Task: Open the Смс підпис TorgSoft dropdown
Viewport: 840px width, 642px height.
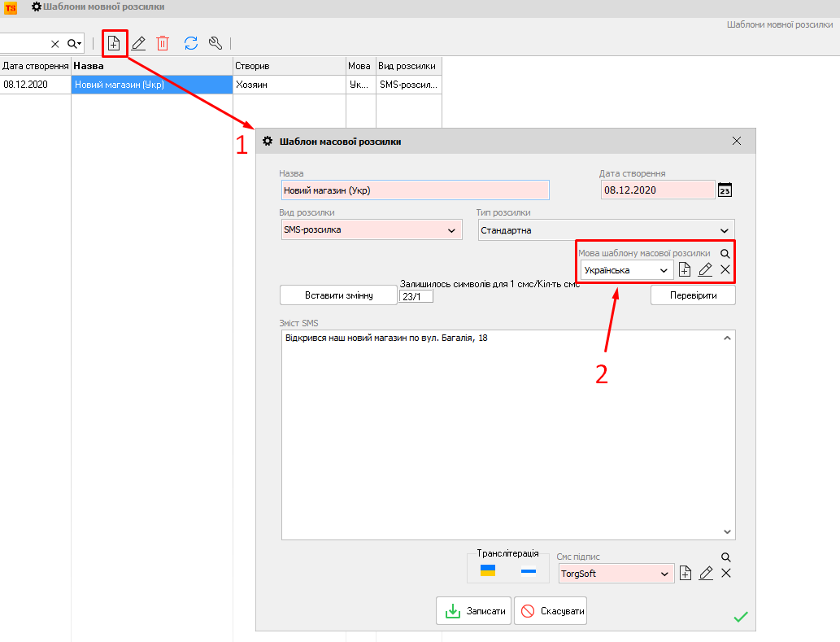Action: 664,574
